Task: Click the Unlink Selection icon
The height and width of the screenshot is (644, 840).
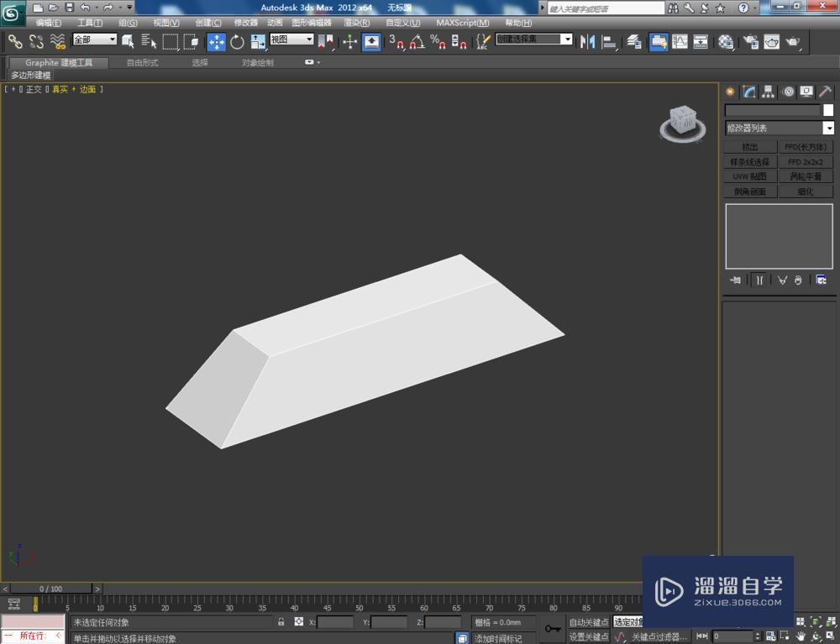Action: coord(36,41)
